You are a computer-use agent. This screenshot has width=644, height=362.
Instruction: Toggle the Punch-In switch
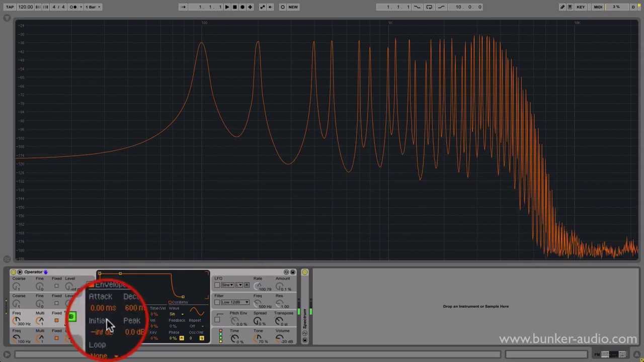tap(417, 7)
